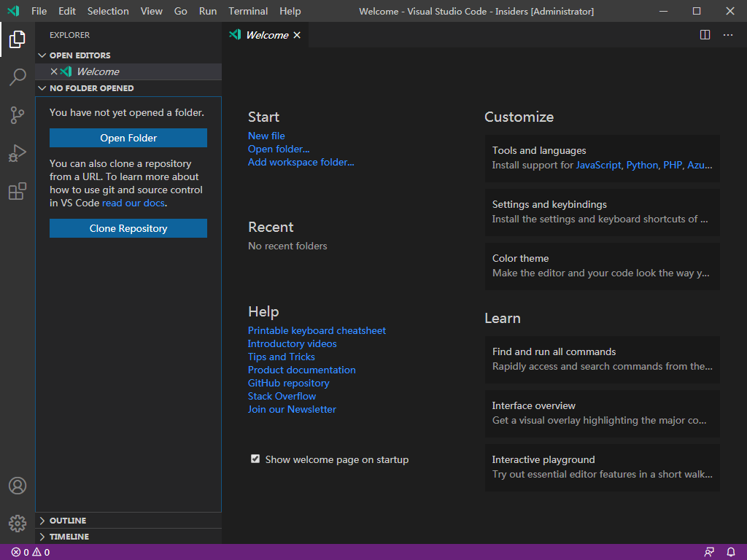The width and height of the screenshot is (747, 560).
Task: Open the Accounts icon in activity bar
Action: (x=18, y=486)
